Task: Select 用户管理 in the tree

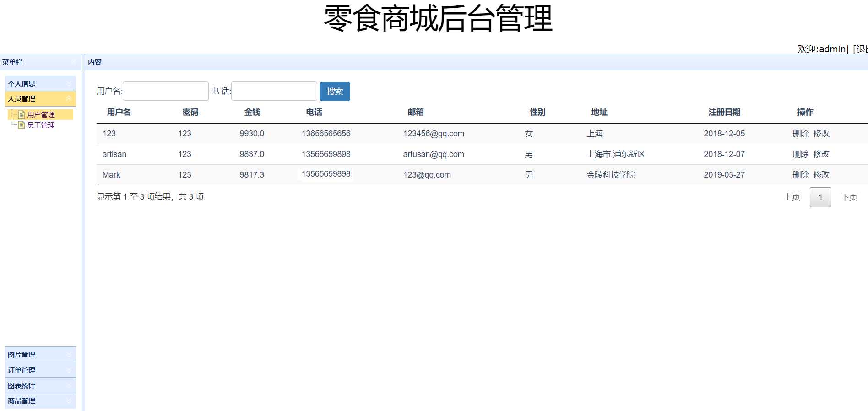Action: point(41,114)
